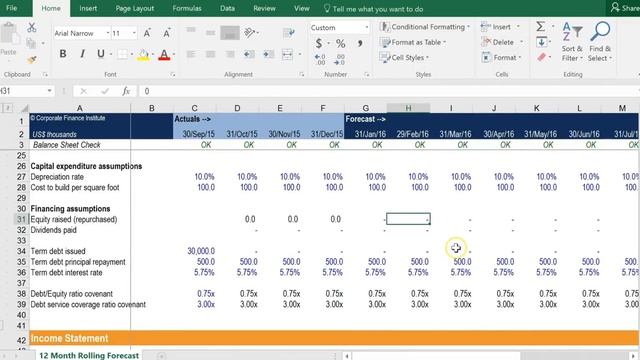Select row 31 header
640x360 pixels.
point(20,219)
